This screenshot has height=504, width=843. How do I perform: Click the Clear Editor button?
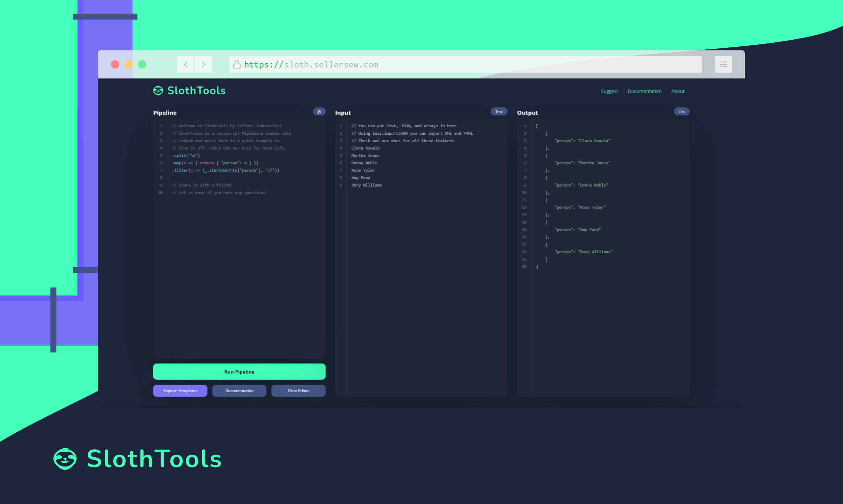click(x=298, y=391)
